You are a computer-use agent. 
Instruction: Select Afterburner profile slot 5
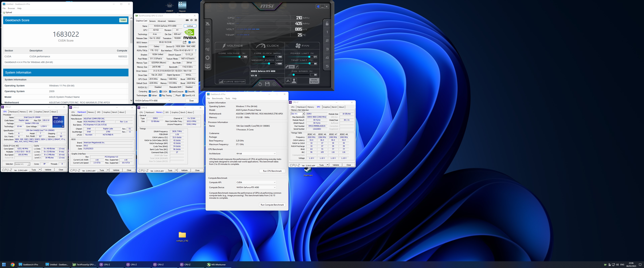point(327,66)
